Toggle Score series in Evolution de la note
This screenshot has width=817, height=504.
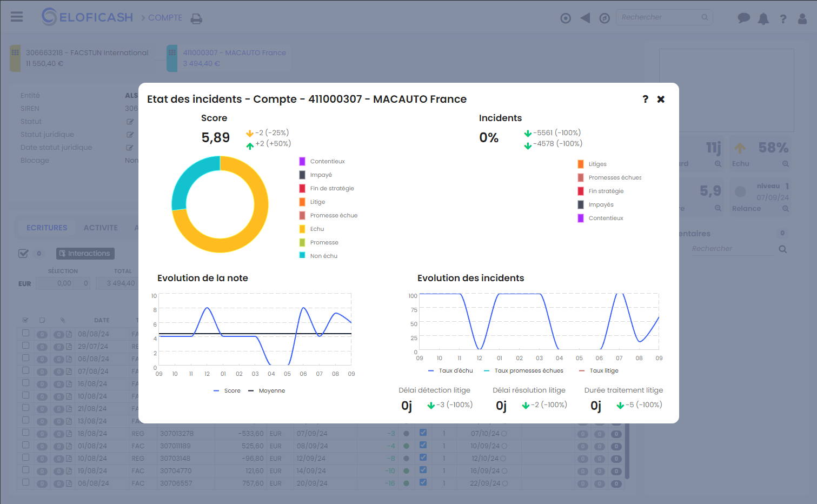click(x=227, y=390)
